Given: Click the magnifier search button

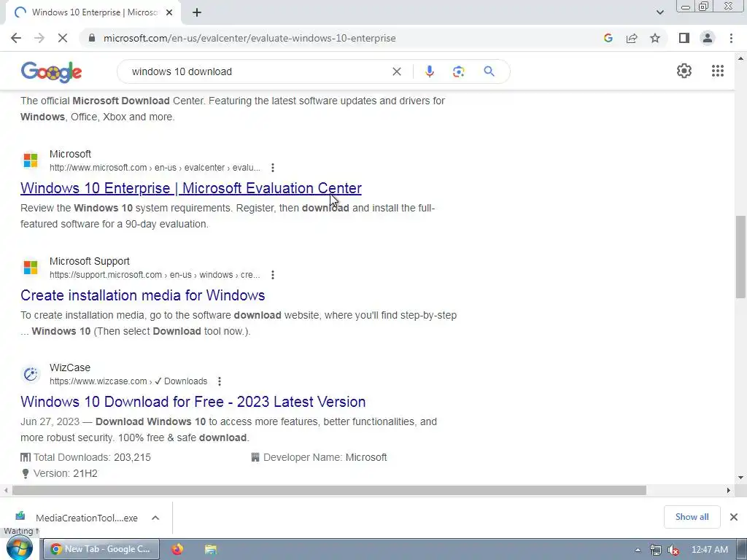Looking at the screenshot, I should [489, 71].
